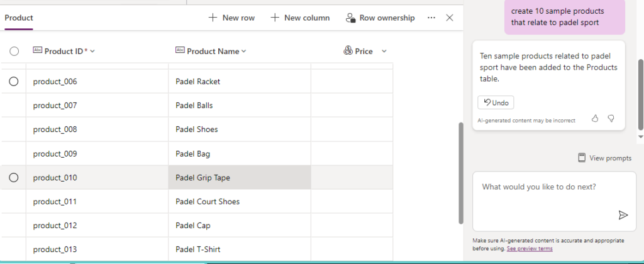The height and width of the screenshot is (264, 644).
Task: Click the New row button label
Action: [238, 18]
